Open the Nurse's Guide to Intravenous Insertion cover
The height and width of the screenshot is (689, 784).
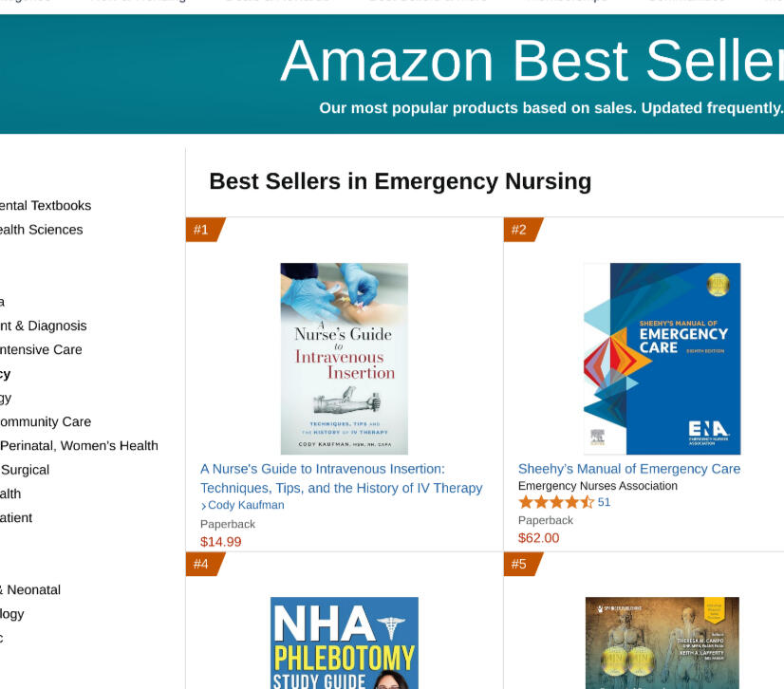tap(344, 359)
